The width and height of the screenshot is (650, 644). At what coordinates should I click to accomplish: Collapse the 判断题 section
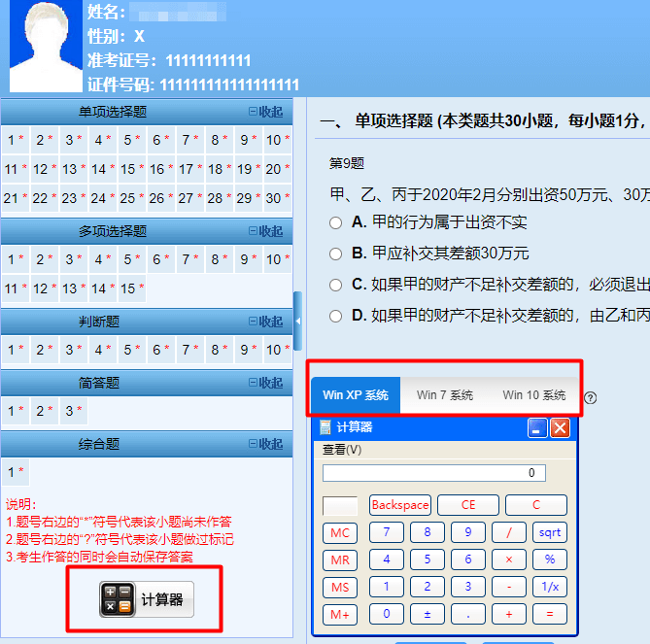[x=265, y=322]
